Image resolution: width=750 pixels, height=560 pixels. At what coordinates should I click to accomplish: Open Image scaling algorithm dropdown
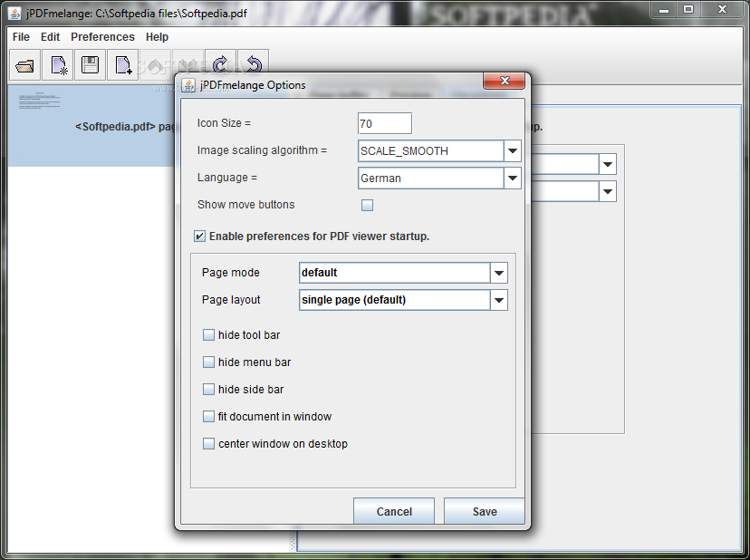tap(513, 150)
